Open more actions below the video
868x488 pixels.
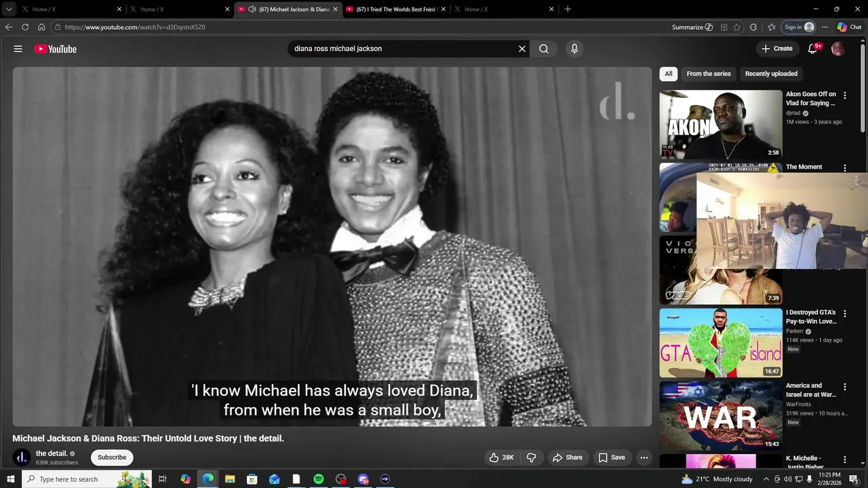(x=644, y=457)
